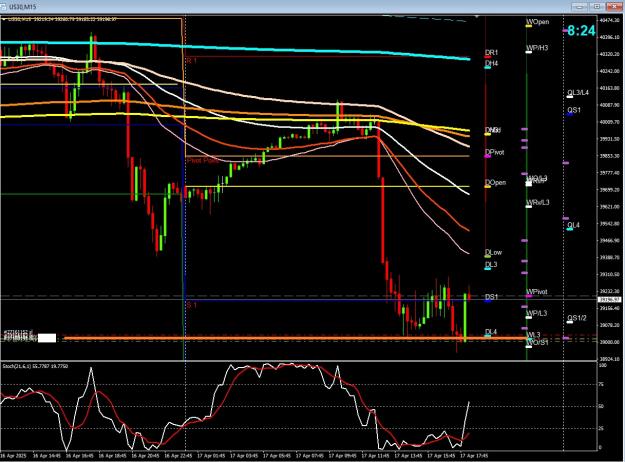Screen dimensions: 625x462
Task: Click the US30,M15 window title text
Action: (22, 7)
